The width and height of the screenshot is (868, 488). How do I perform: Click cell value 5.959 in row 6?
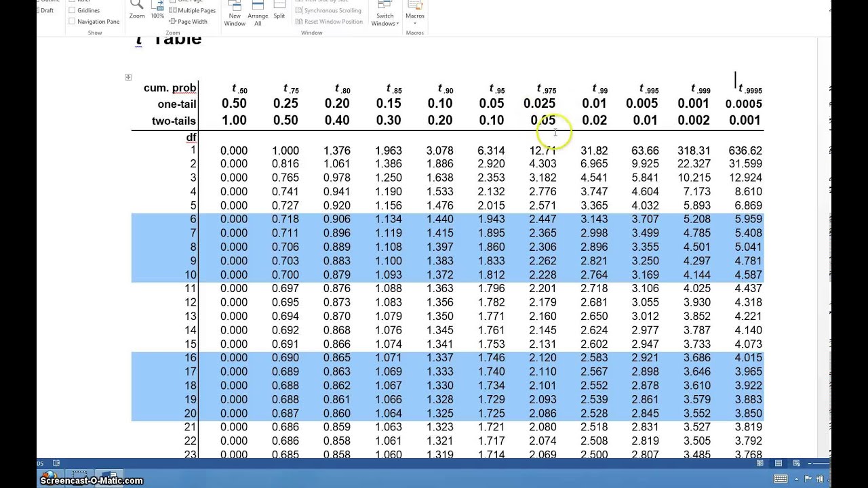click(748, 220)
